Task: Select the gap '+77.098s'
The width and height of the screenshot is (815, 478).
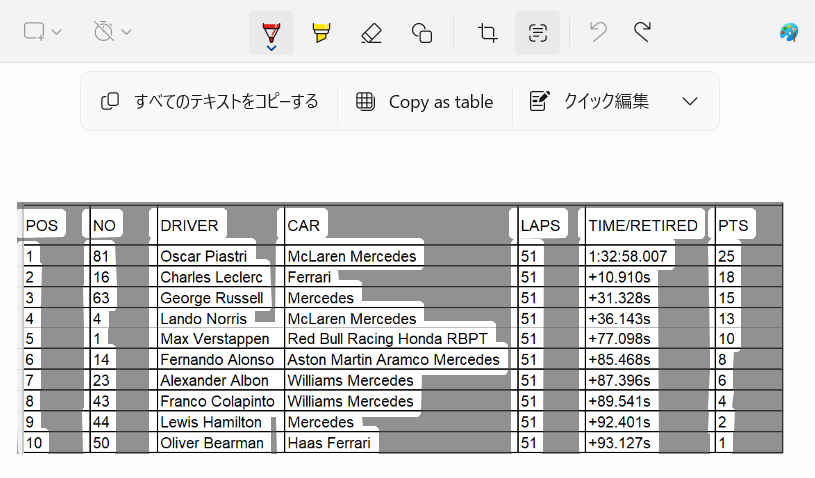Action: [620, 339]
